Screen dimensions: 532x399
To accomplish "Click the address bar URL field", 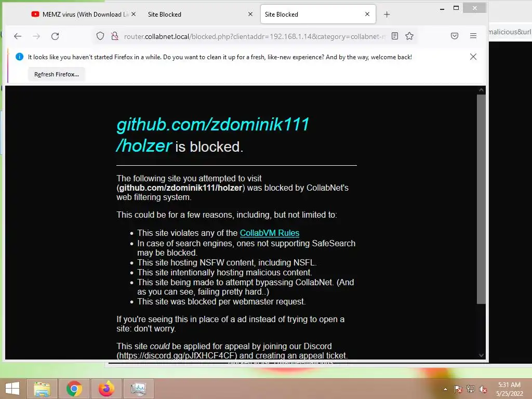I will tap(255, 36).
